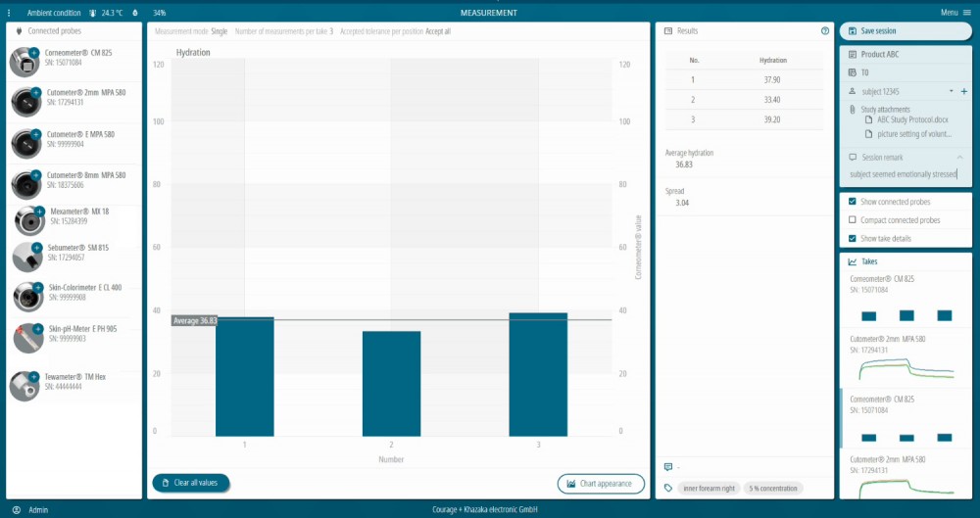Click the plus icon to add subject
The height and width of the screenshot is (518, 980).
[964, 91]
